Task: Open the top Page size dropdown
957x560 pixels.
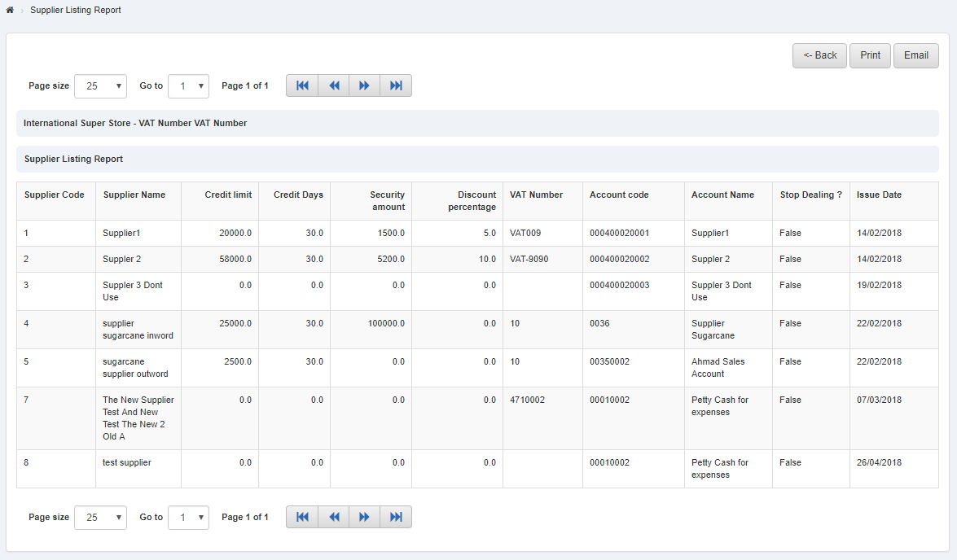Action: click(x=100, y=85)
